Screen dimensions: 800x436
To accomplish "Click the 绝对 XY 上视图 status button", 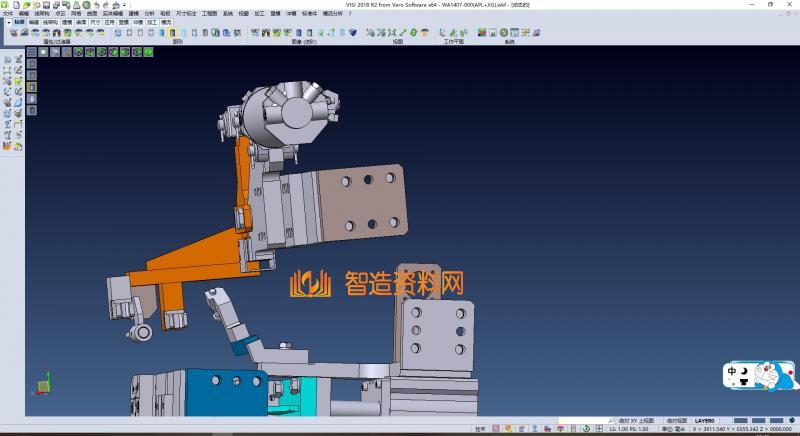I will click(635, 420).
